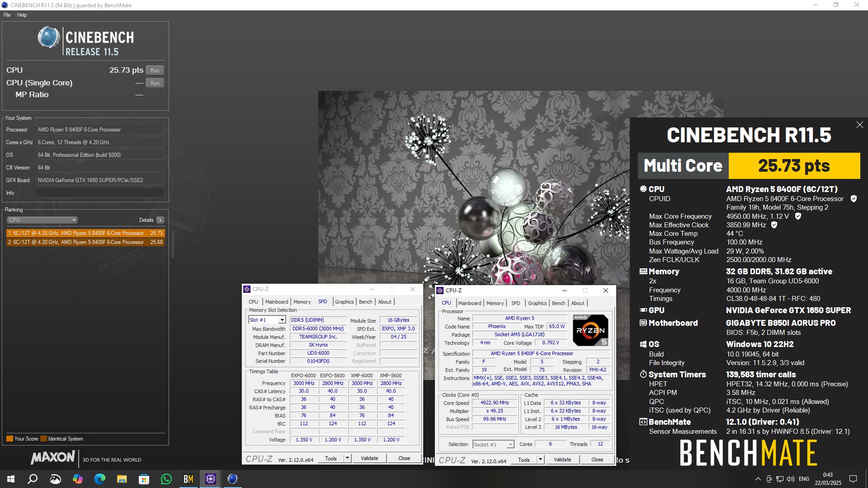Viewport: 868px width, 488px height.
Task: Select first ranking entry 25.73
Action: (x=85, y=233)
